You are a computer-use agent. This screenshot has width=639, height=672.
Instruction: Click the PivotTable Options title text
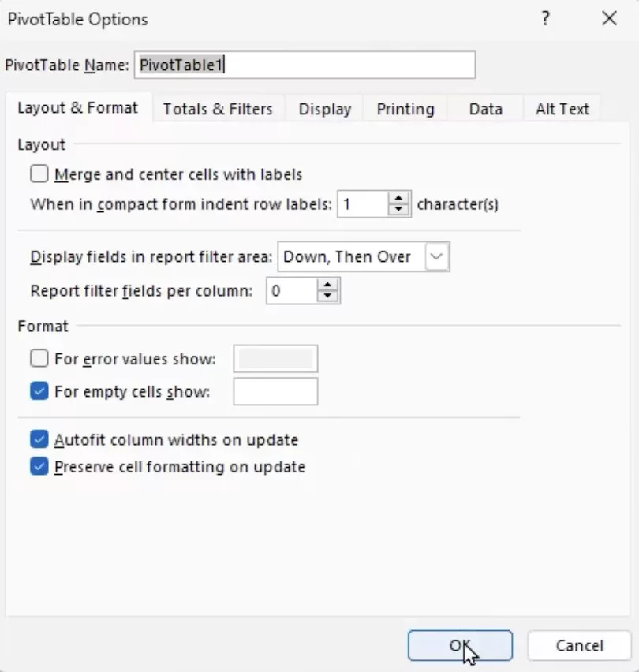77,19
